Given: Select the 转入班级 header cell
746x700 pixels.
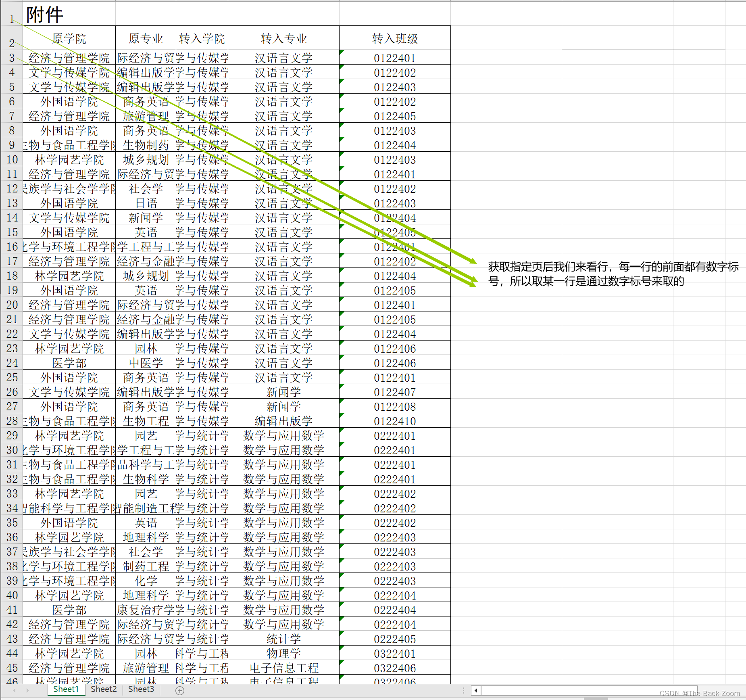Looking at the screenshot, I should (x=395, y=38).
